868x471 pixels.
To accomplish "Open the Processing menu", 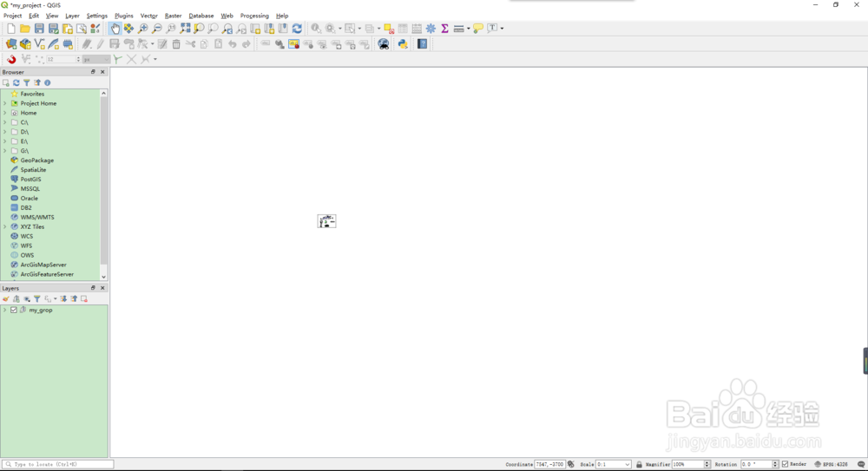I will [254, 16].
